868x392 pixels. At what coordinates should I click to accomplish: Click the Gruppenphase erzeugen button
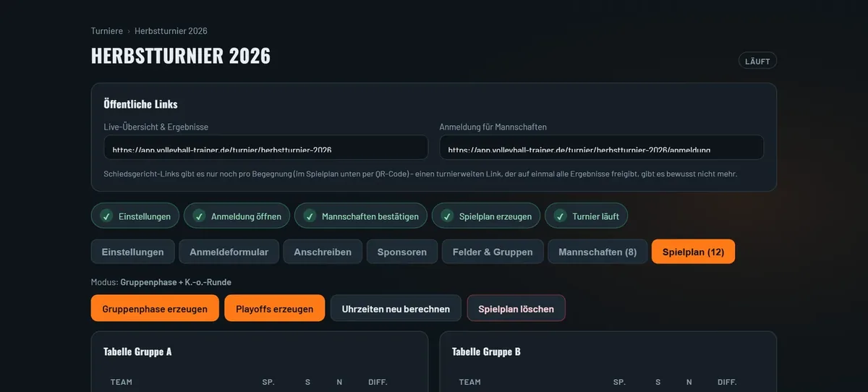155,308
